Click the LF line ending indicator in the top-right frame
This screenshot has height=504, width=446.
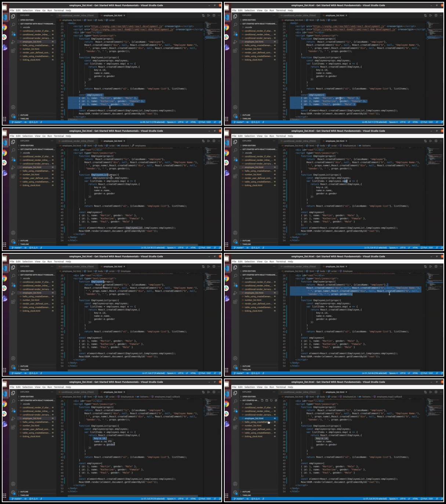pos(409,122)
